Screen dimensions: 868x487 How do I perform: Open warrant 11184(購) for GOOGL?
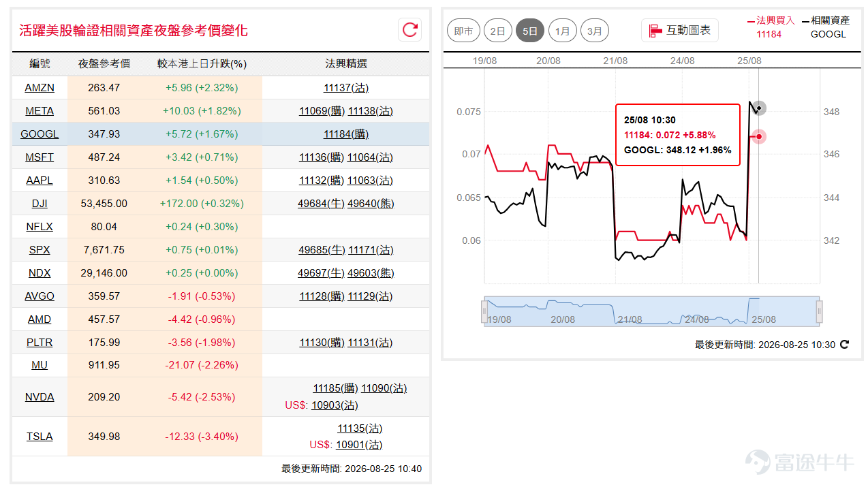pos(346,134)
